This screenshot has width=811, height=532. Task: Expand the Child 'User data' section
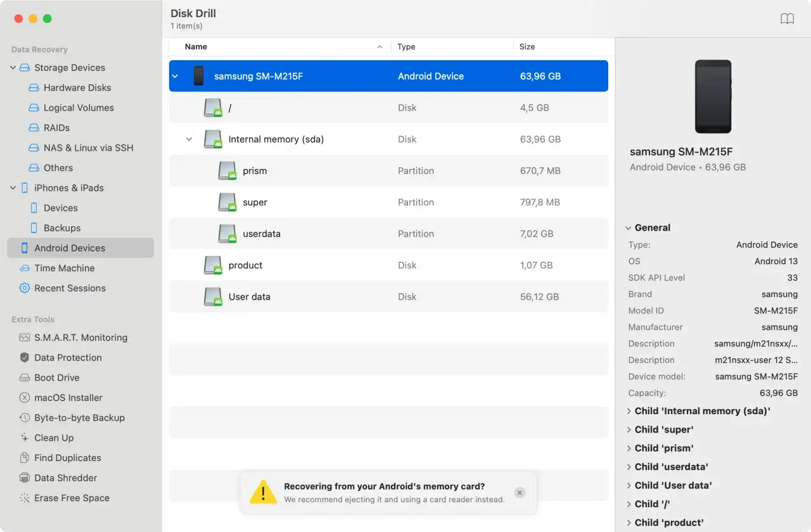click(x=629, y=485)
